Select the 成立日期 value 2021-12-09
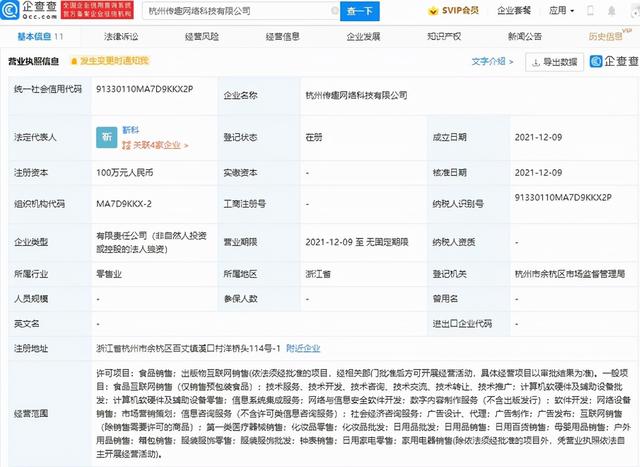The height and width of the screenshot is (467, 640). [538, 137]
